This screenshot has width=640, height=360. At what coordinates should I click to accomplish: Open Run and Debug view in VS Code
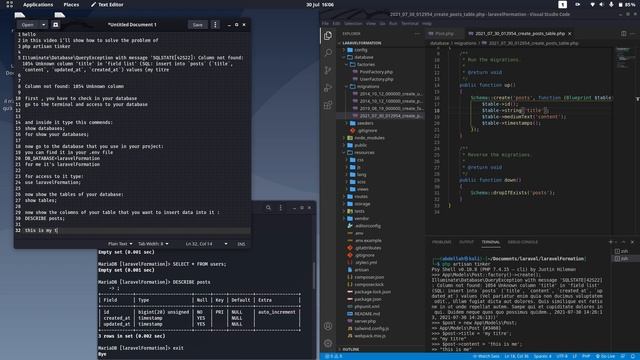coord(328,88)
